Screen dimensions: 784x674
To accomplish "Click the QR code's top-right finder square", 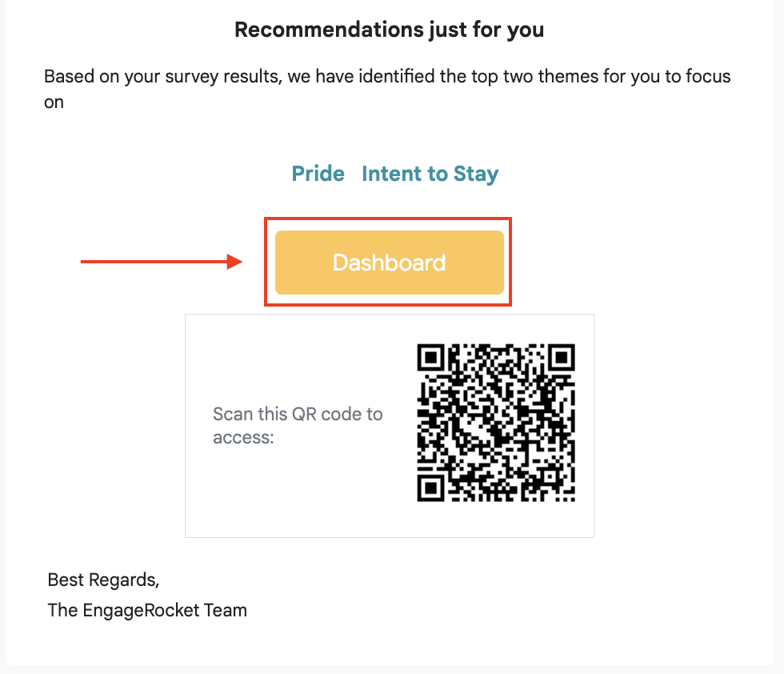I will 562,357.
